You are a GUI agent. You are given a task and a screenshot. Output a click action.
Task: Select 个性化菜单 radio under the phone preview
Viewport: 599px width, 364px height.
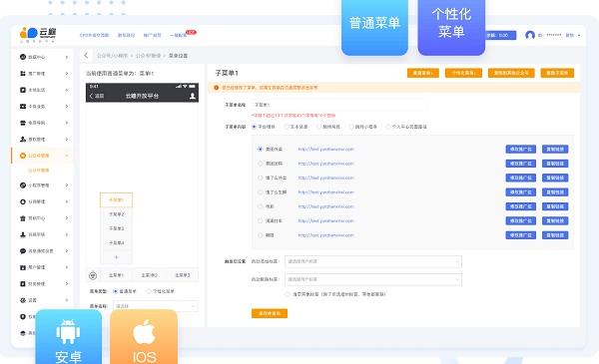[149, 291]
